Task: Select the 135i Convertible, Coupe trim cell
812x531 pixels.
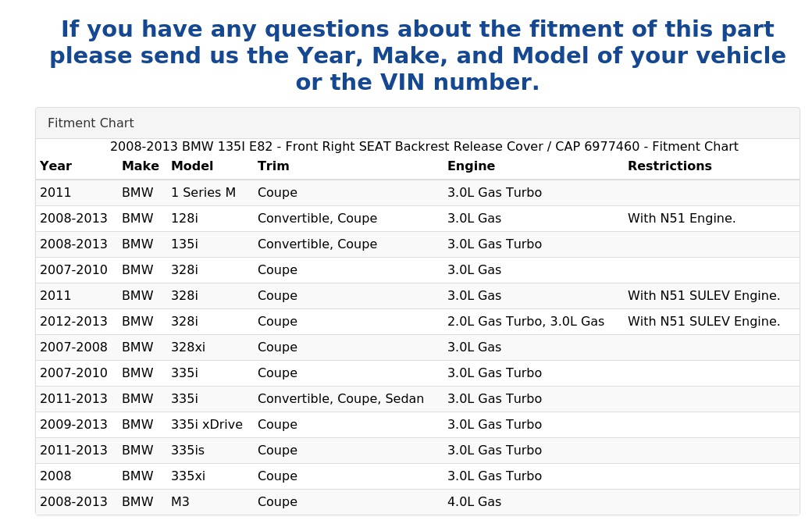Action: coord(318,244)
